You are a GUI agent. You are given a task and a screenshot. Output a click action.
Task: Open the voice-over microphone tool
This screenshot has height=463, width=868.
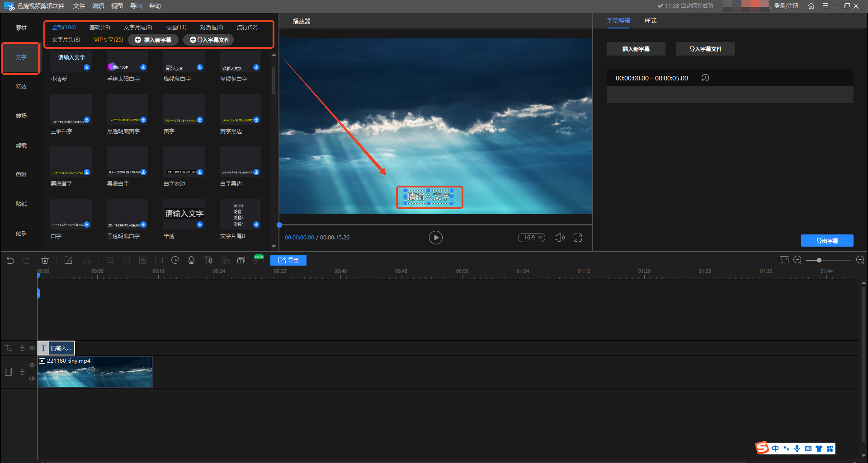[191, 260]
